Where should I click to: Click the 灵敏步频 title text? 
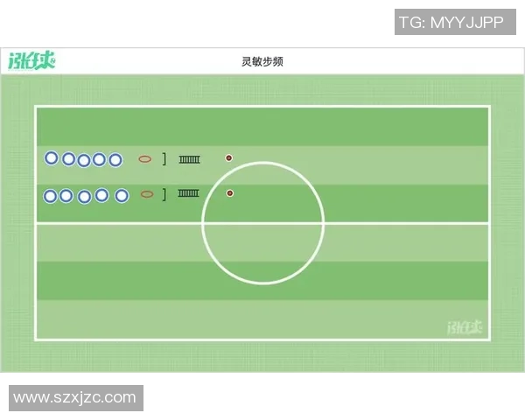click(262, 62)
